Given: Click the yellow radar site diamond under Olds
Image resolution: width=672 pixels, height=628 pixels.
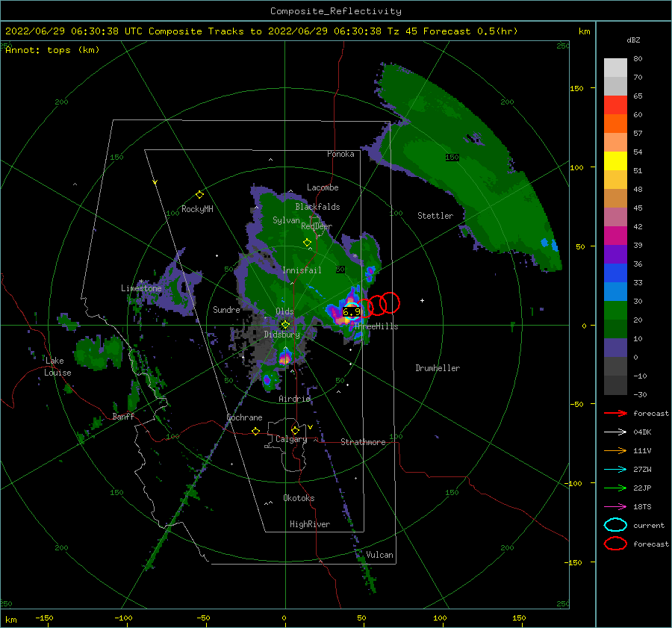Looking at the screenshot, I should pyautogui.click(x=285, y=325).
